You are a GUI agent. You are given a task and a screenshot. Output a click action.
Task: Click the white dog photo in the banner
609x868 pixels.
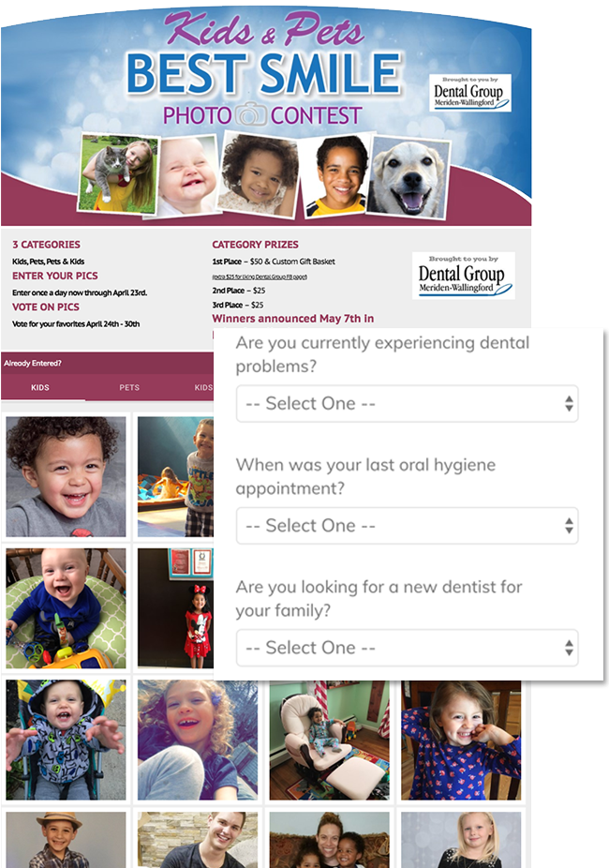click(x=409, y=177)
